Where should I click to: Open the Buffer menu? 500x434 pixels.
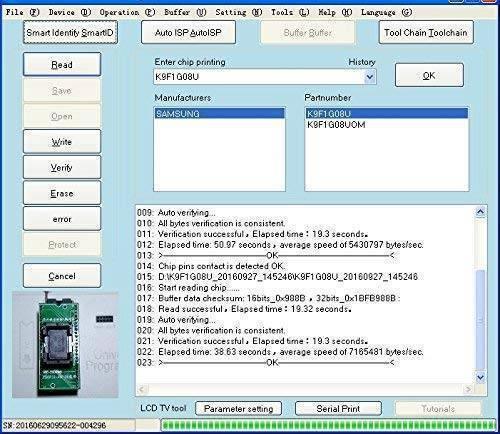[x=185, y=12]
